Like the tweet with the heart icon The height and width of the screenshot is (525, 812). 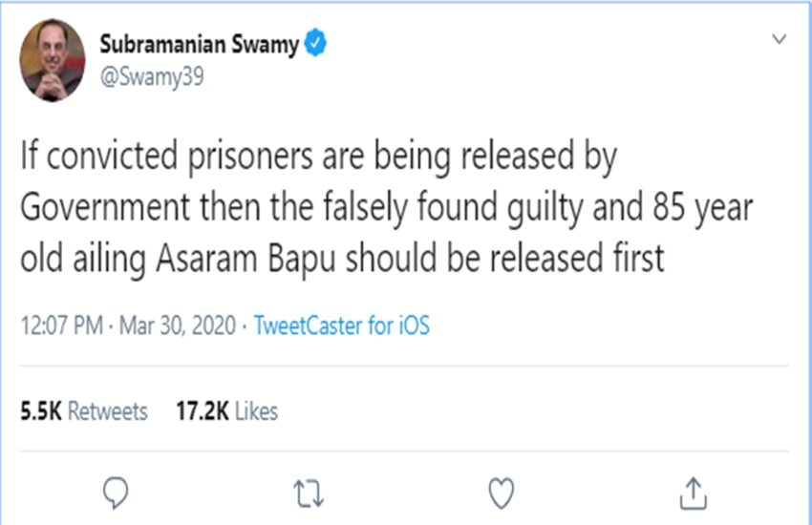pyautogui.click(x=502, y=492)
